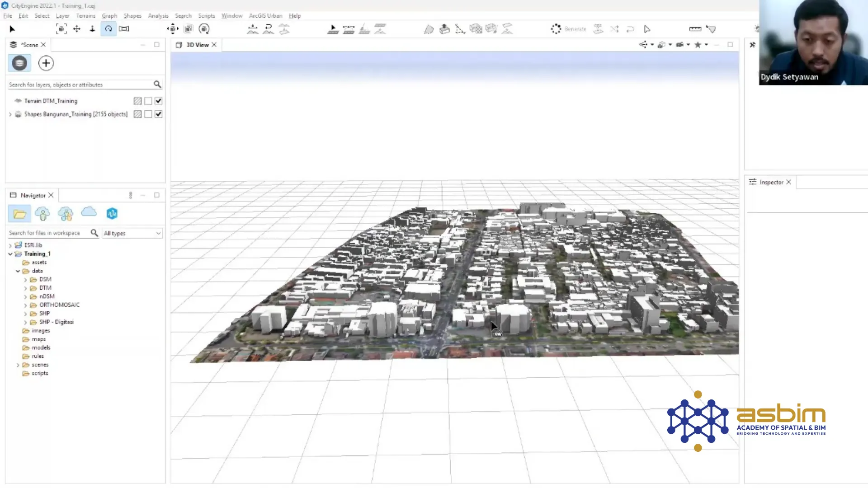Open the camera bookmarks star icon in 3D View
The width and height of the screenshot is (868, 488).
(x=698, y=45)
